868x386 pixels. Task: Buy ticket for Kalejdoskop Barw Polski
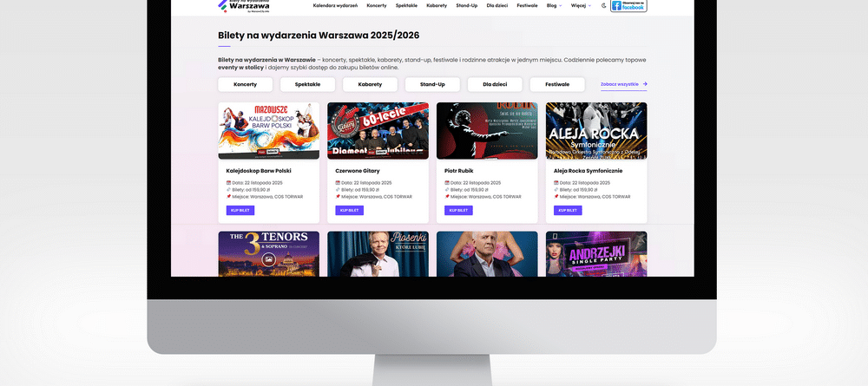(240, 210)
